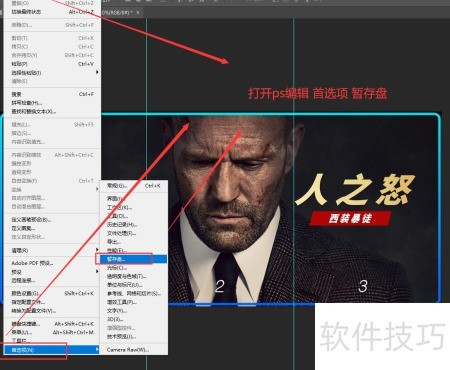Choose 查找和替换文本 find and replace
The image size is (450, 370).
pyautogui.click(x=52, y=112)
